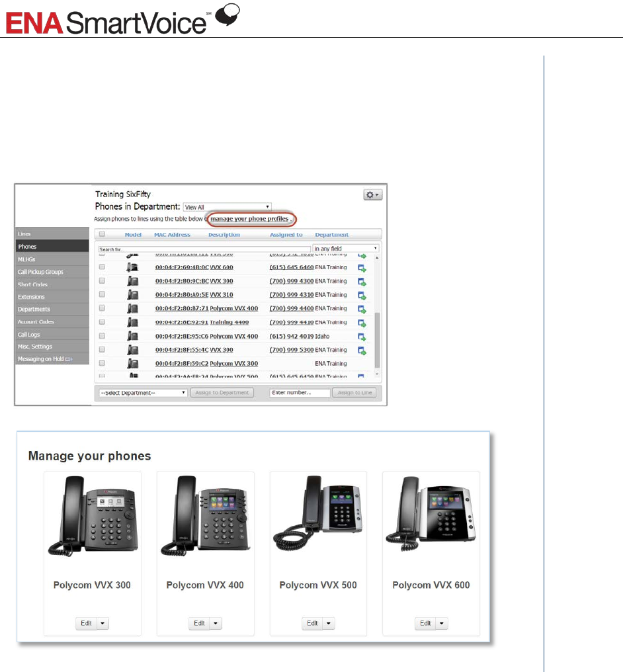Click the Polycom VVX 600 phone image
The image size is (623, 672).
431,513
